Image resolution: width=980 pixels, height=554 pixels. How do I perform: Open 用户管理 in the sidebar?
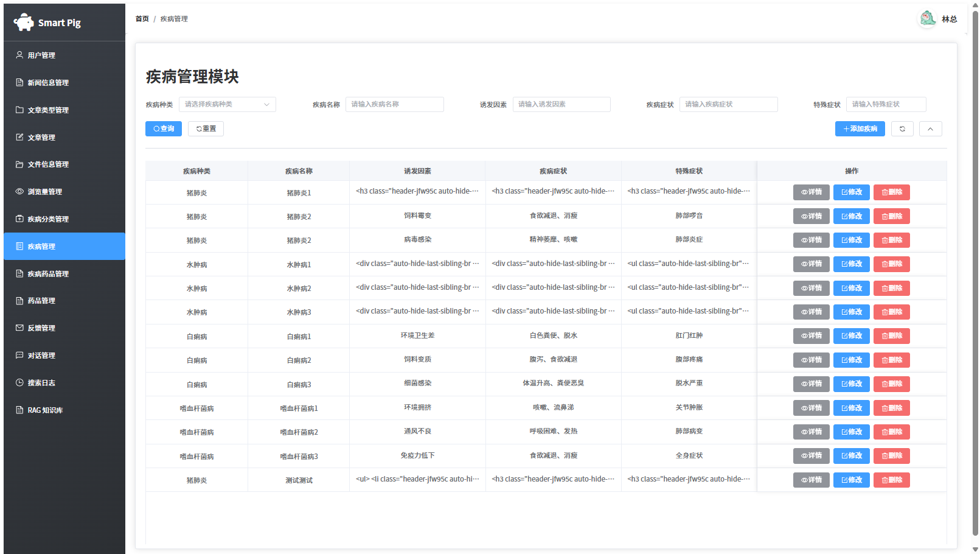tap(64, 55)
